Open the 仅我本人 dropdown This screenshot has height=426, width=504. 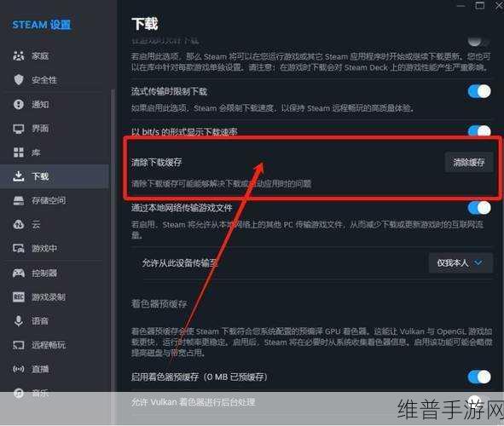click(x=461, y=263)
